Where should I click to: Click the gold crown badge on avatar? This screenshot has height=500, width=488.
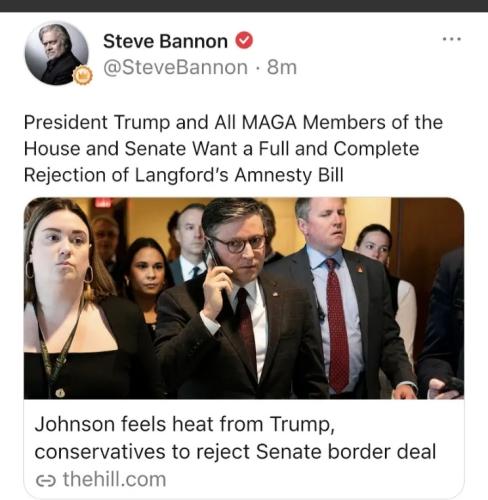pyautogui.click(x=81, y=75)
